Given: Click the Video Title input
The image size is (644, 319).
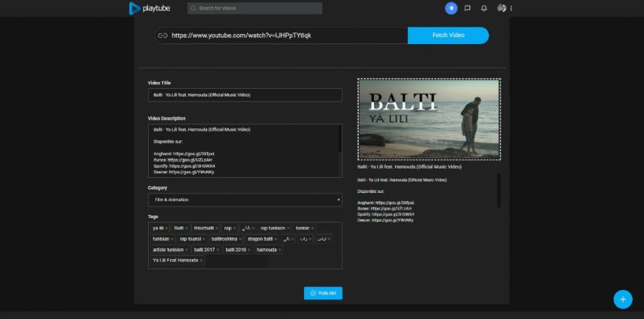Looking at the screenshot, I should 245,95.
